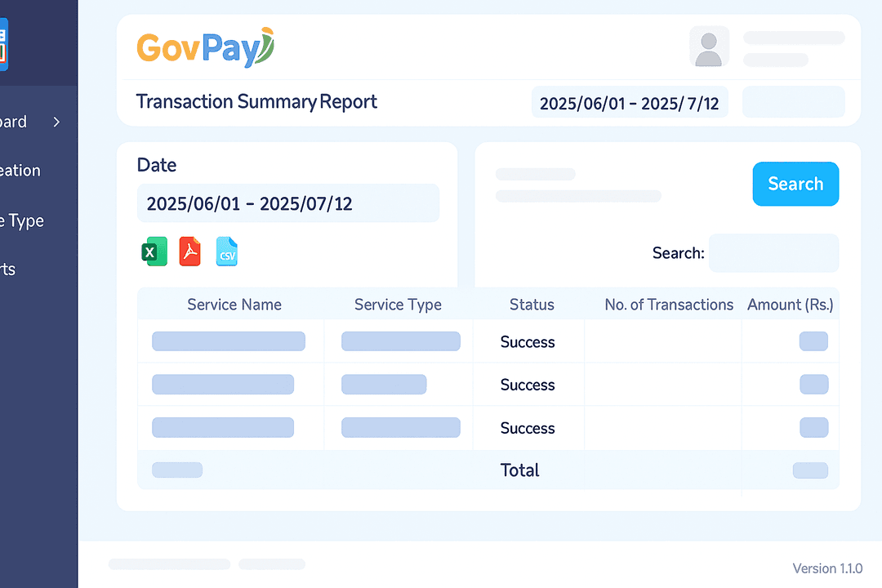Sort by No. of Transactions column
This screenshot has height=588, width=882.
point(668,305)
